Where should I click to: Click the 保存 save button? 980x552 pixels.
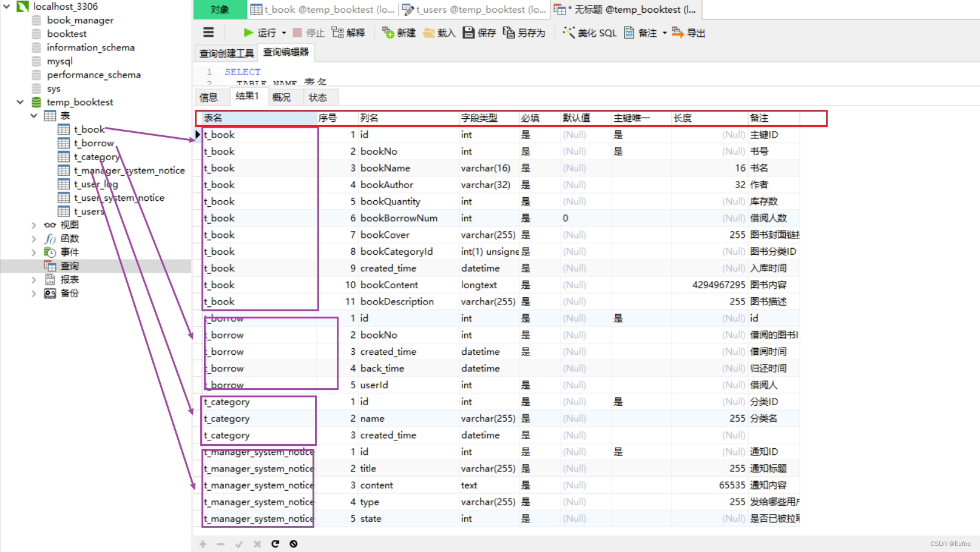tap(479, 33)
